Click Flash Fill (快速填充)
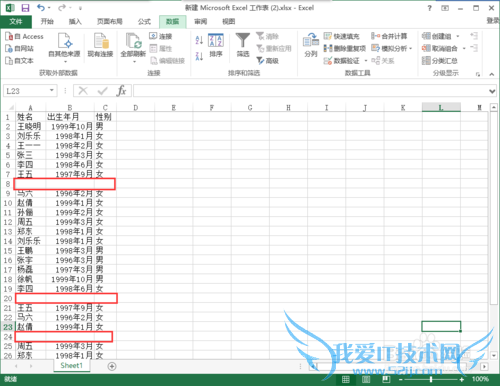 tap(341, 36)
